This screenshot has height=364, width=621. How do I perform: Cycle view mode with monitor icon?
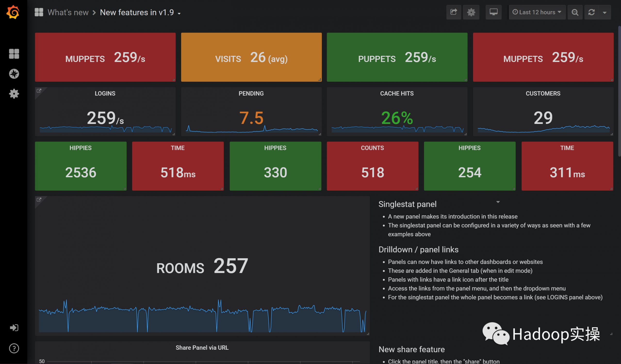click(494, 12)
